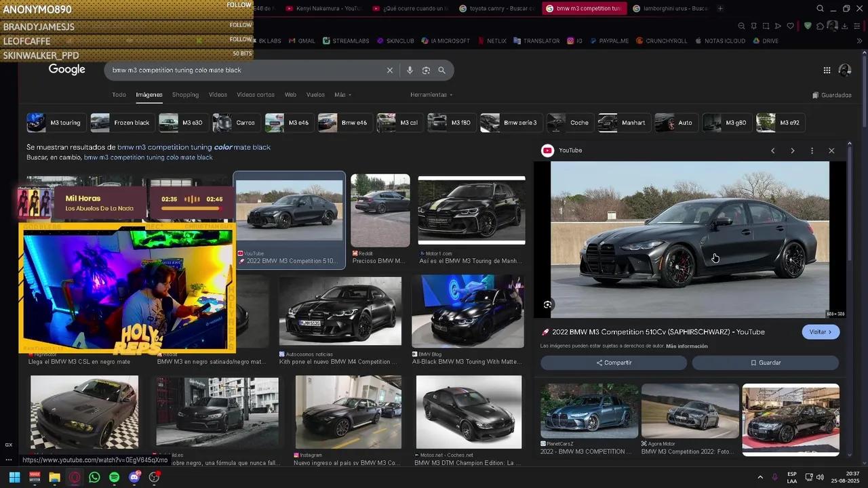Screen dimensions: 868x488
Task: Open preview panel three-dot options
Action: (812, 150)
